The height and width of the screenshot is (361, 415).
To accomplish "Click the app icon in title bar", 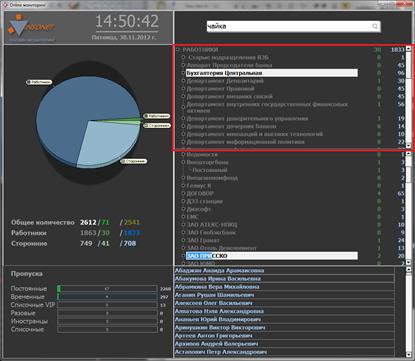I will 5,5.
